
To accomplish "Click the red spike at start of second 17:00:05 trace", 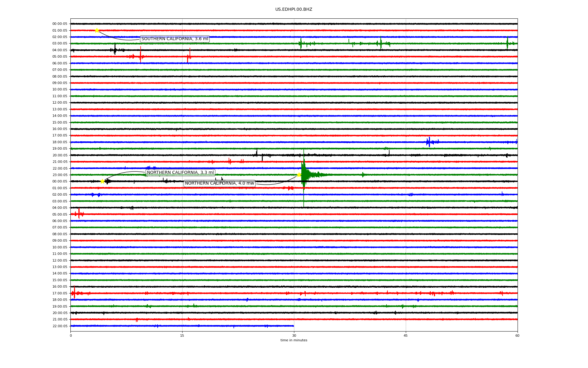I will [74, 293].
